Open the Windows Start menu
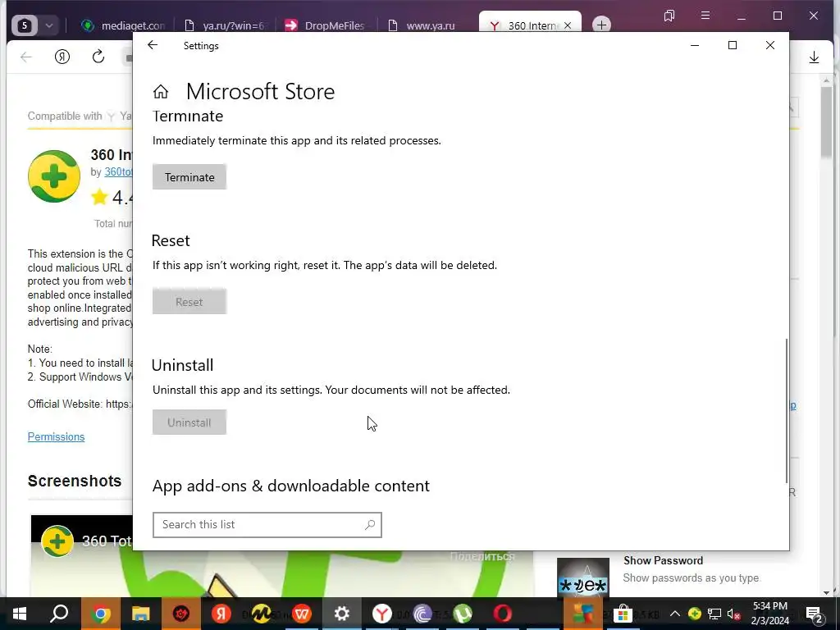This screenshot has width=840, height=630. 20,614
